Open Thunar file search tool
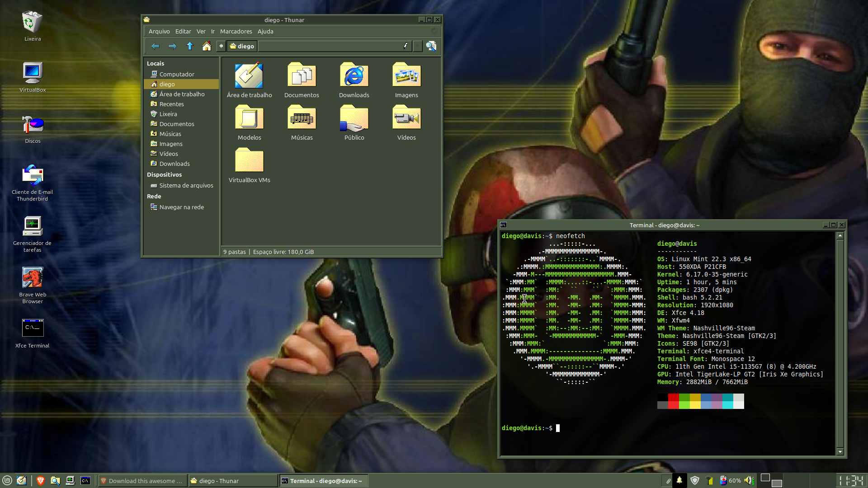Viewport: 868px width, 488px height. pos(431,46)
